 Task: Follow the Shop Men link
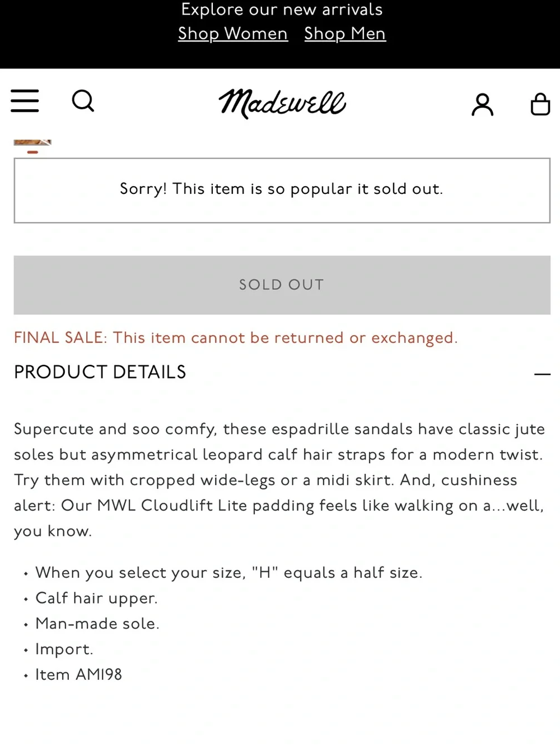[345, 34]
